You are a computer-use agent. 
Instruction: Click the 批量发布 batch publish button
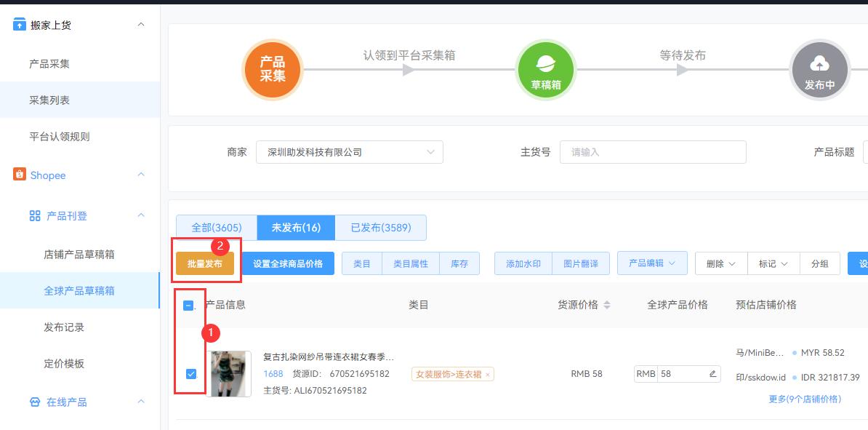pos(206,263)
